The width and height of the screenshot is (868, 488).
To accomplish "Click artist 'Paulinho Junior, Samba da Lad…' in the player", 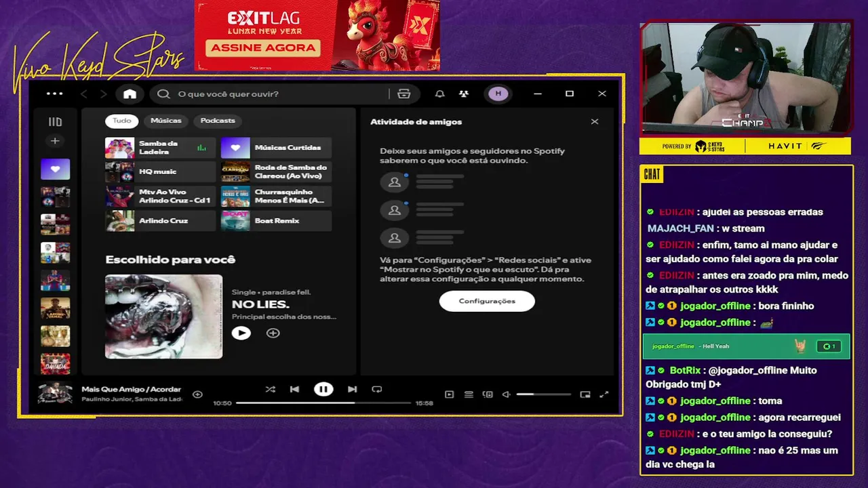I will pos(132,399).
